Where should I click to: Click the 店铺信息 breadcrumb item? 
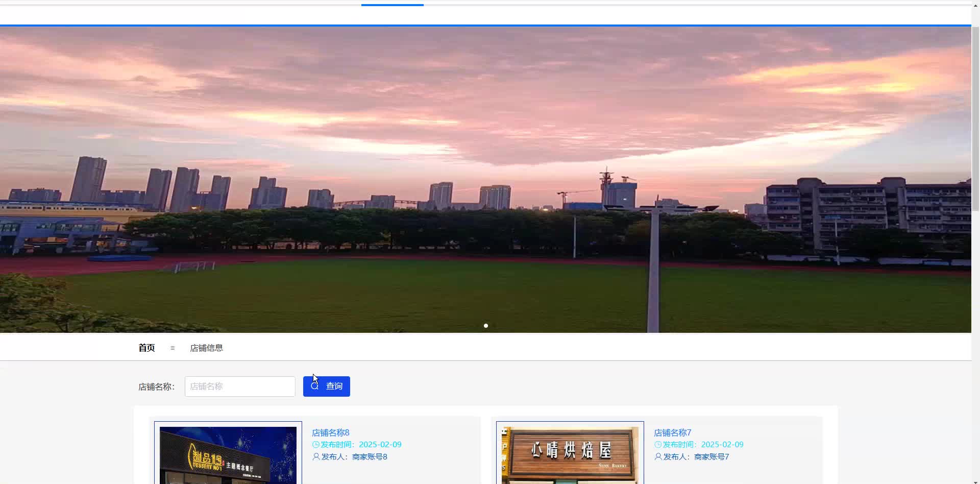[206, 348]
